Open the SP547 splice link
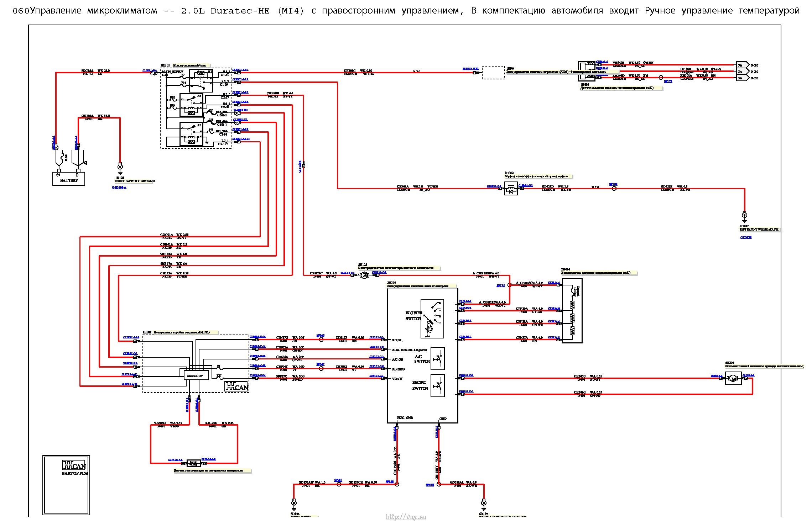 [321, 364]
